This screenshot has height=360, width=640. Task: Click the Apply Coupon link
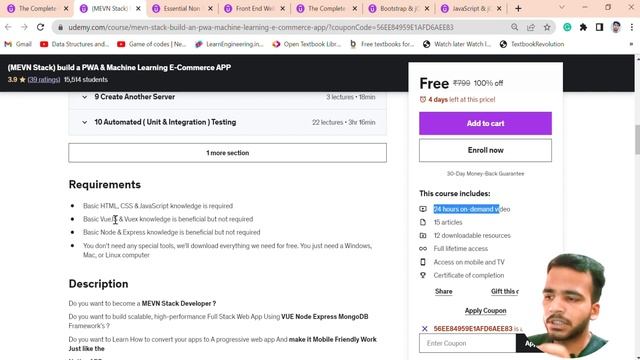485,311
